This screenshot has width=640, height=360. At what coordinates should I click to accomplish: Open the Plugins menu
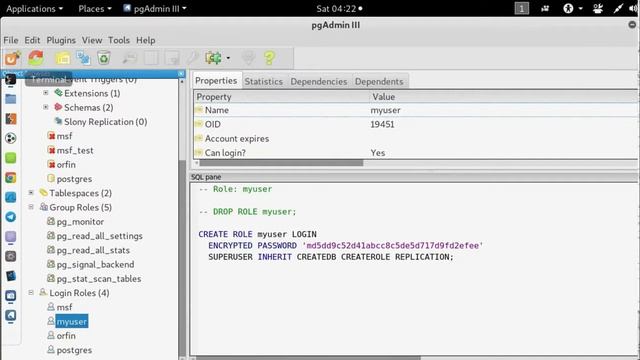click(61, 40)
